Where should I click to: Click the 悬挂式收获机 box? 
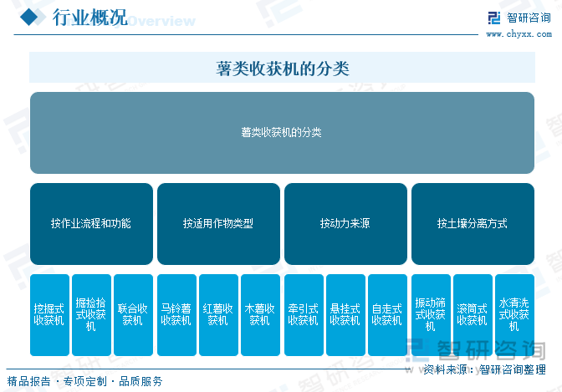pos(346,315)
